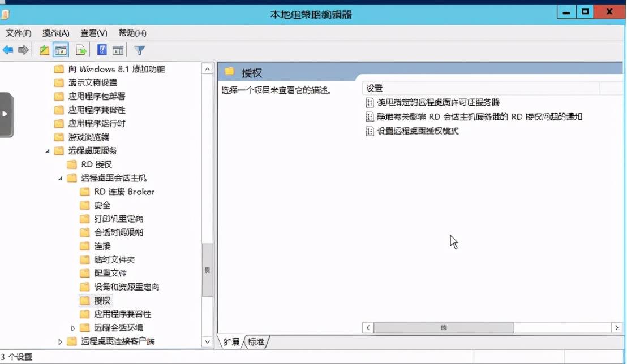Open the 操作(A) menu
This screenshot has height=364, width=627.
(x=56, y=33)
